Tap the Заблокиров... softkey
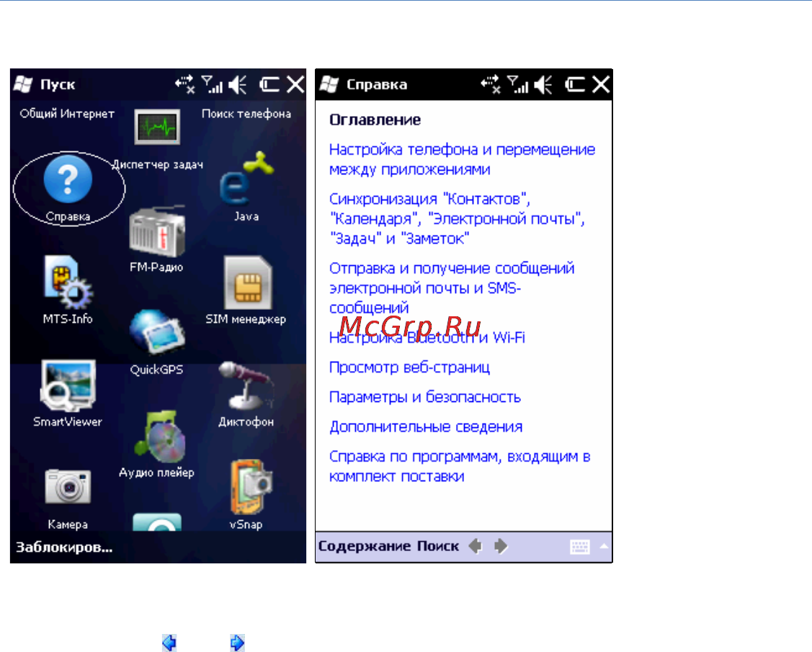Viewport: 812px width, 652px height. point(64,548)
